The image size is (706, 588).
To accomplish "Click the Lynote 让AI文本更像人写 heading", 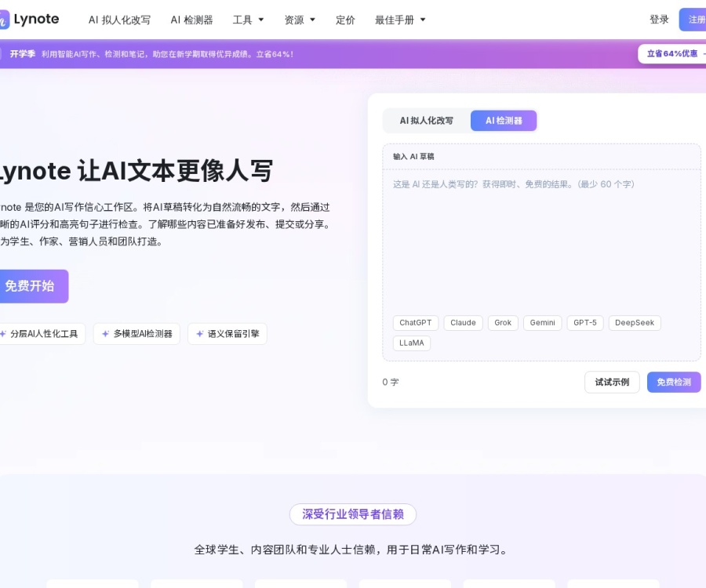I will [x=136, y=171].
